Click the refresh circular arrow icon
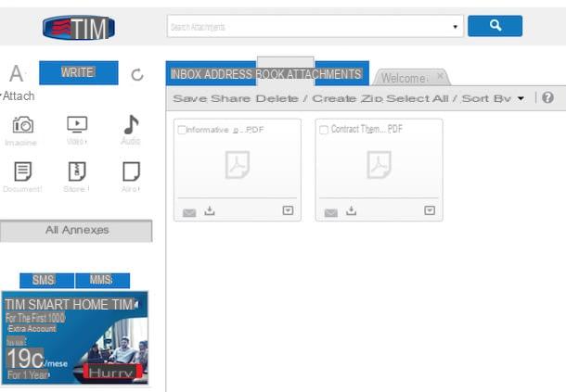 (x=137, y=75)
